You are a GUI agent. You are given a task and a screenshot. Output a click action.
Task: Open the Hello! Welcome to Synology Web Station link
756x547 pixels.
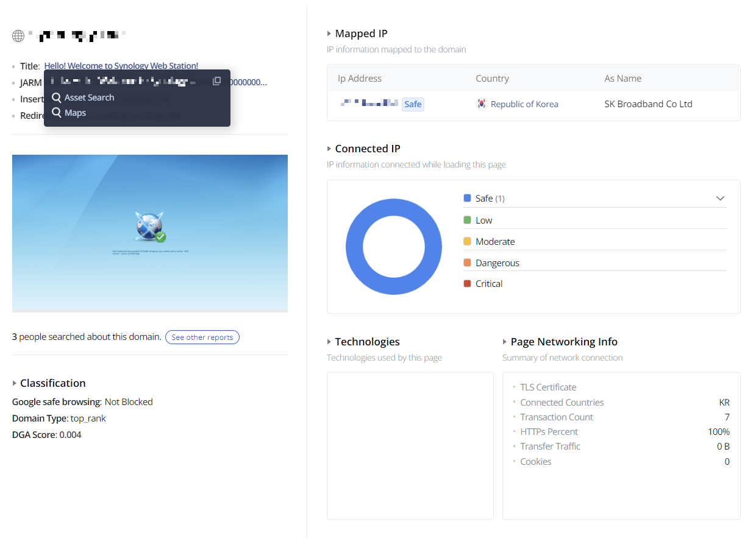point(121,66)
